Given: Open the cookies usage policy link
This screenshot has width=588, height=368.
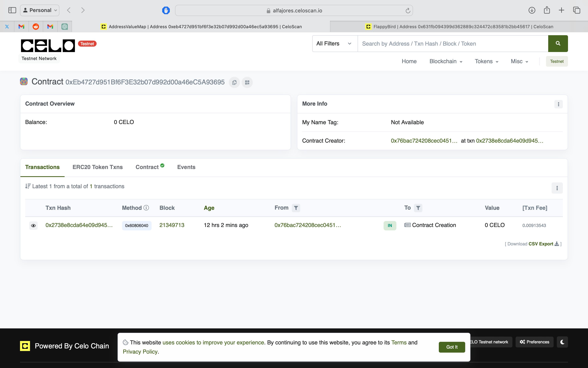Looking at the screenshot, I should tap(213, 342).
